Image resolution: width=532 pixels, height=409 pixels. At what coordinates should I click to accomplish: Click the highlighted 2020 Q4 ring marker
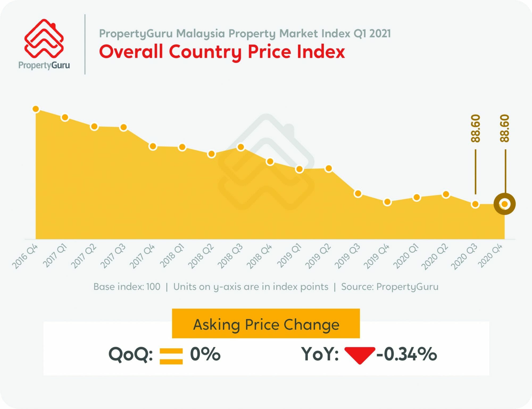click(x=504, y=204)
